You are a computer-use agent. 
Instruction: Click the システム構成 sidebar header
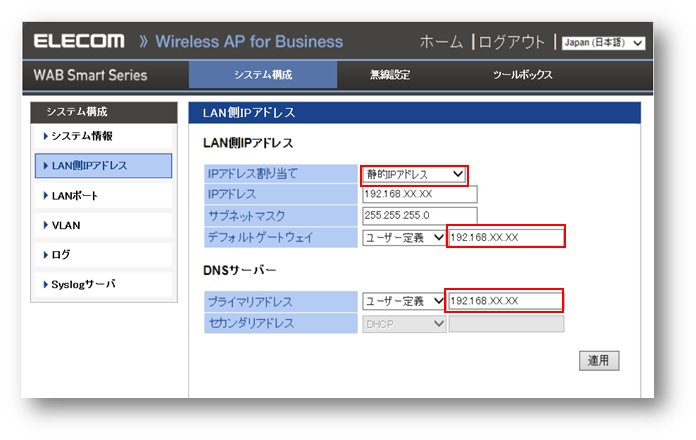103,112
